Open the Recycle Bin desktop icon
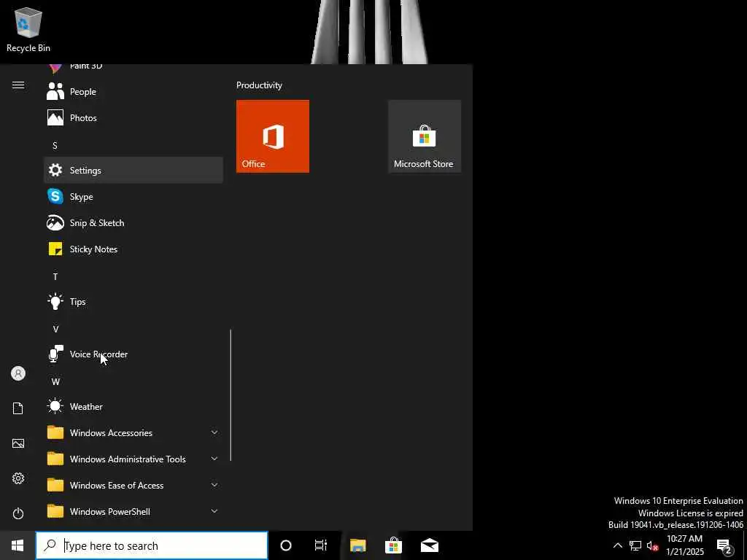Viewport: 747px width, 560px height. (28, 29)
